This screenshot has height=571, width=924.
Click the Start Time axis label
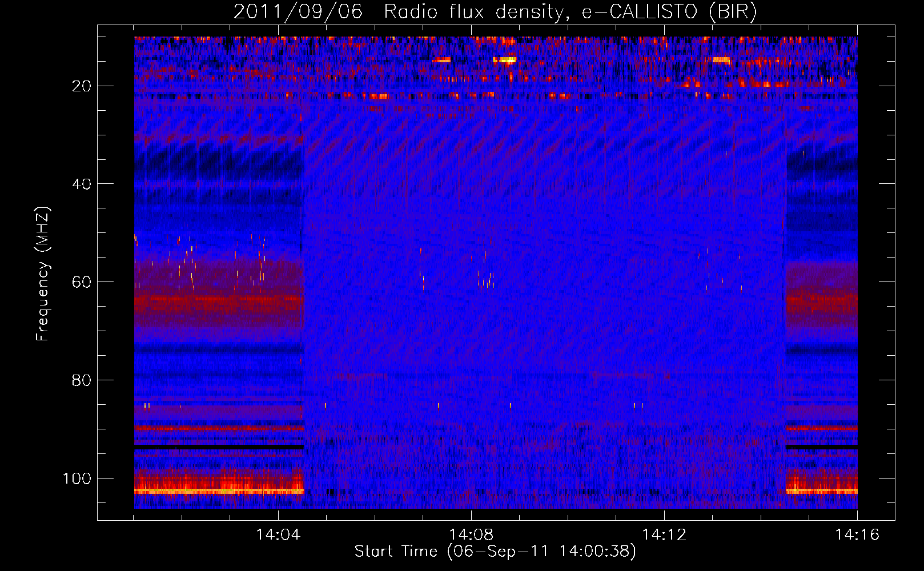point(495,552)
